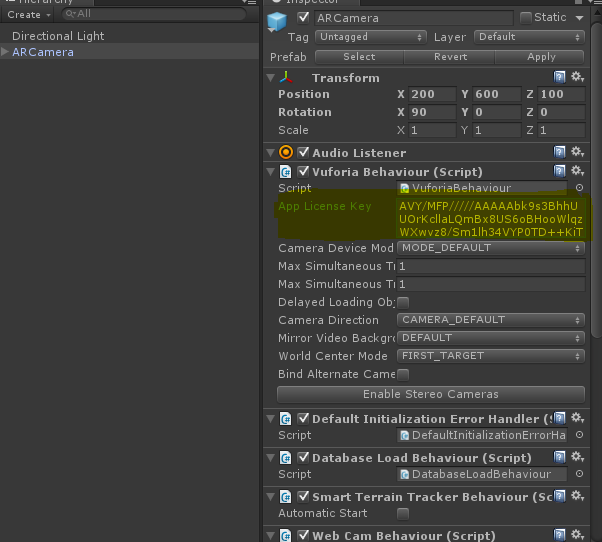Enable Bind Alternate Camera checkbox

tap(403, 374)
